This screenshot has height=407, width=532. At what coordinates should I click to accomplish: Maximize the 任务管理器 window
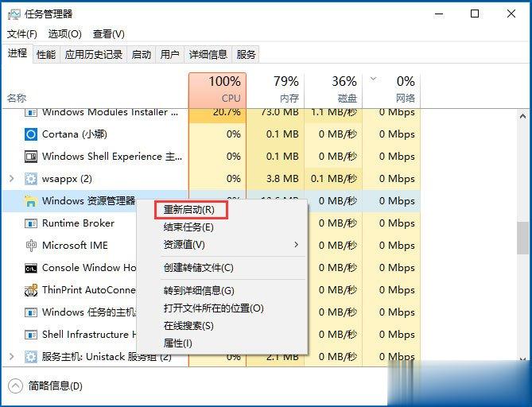pyautogui.click(x=475, y=14)
